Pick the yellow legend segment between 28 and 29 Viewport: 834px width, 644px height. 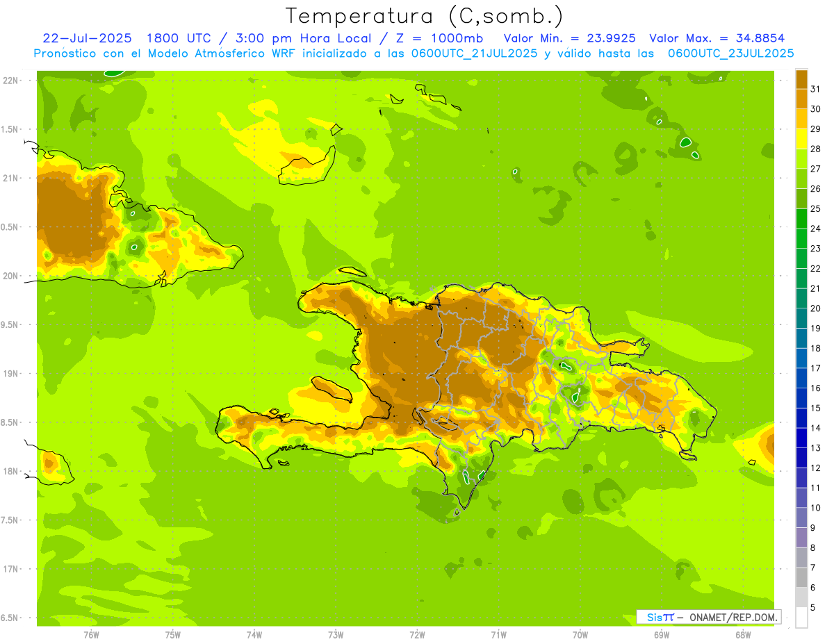[801, 139]
